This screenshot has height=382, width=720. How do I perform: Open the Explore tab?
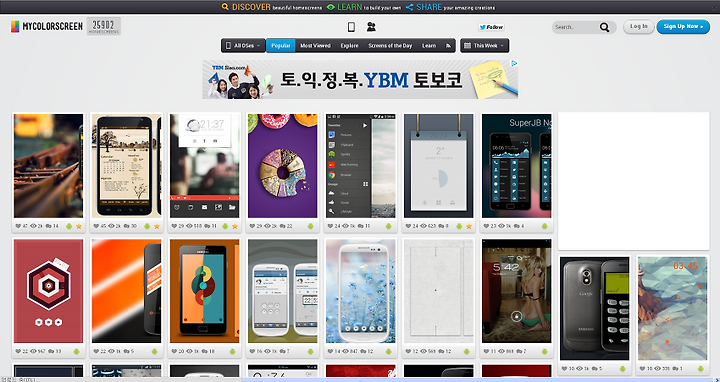pos(349,46)
